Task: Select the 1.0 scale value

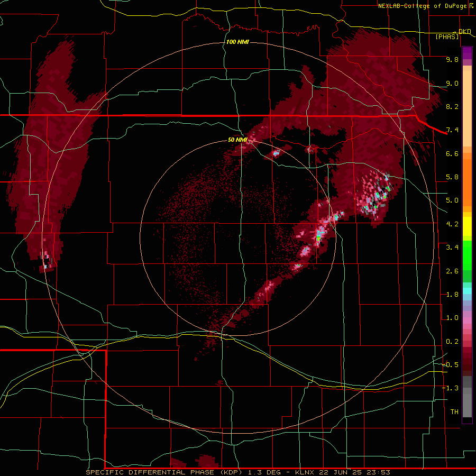Action: 452,318
